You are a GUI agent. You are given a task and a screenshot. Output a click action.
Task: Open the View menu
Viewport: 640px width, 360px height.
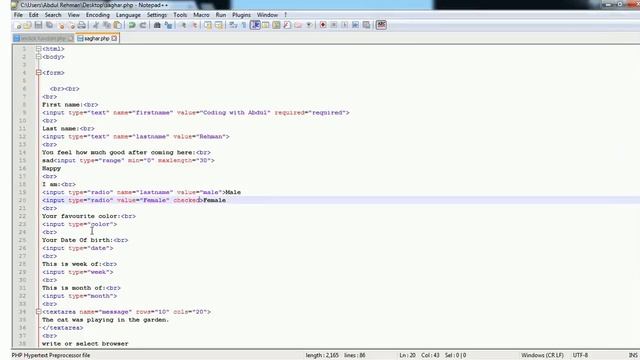click(x=73, y=15)
